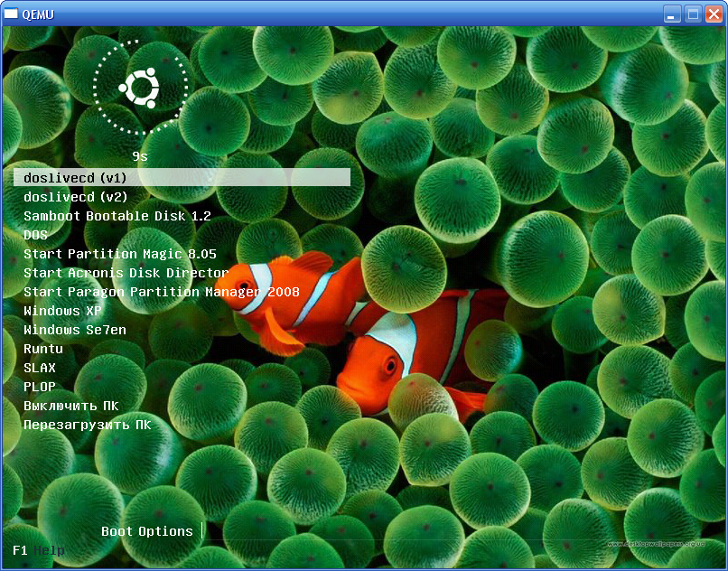Start Paragon Partition Manager 2008
Viewport: 728px width, 571px height.
point(162,292)
